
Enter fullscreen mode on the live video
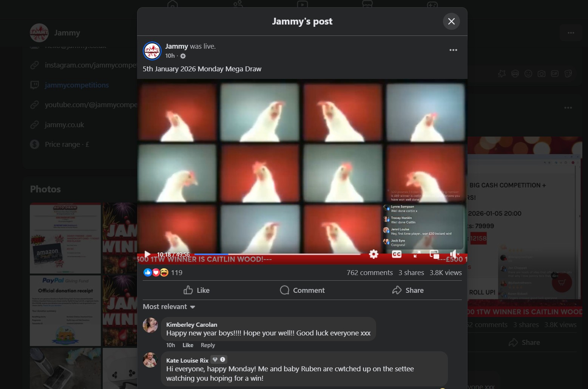[x=416, y=254]
